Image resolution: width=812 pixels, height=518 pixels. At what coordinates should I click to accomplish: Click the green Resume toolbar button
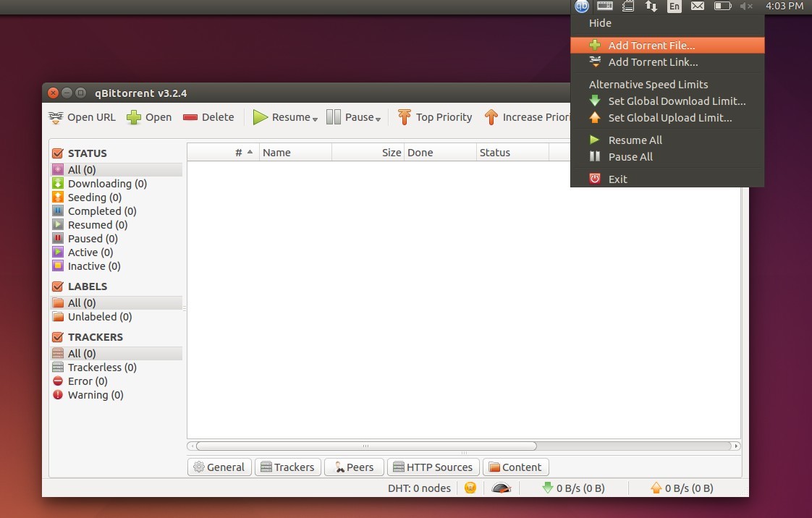point(282,117)
